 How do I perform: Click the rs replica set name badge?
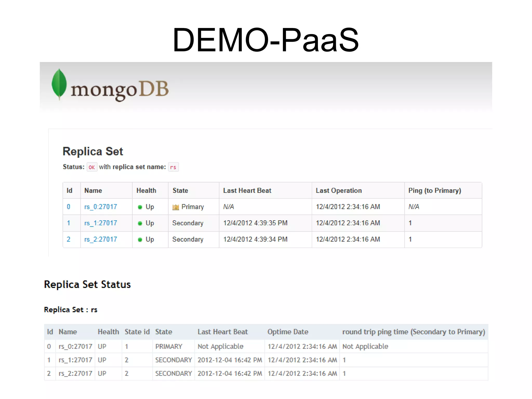pos(173,167)
